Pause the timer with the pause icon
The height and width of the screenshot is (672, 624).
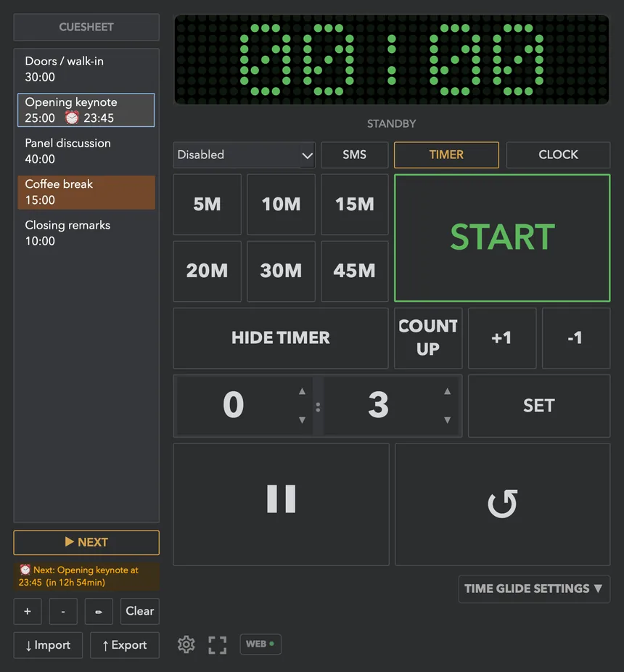tap(281, 504)
